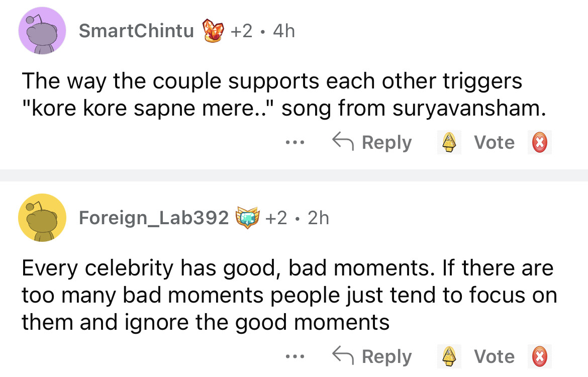Click reply arrow icon on SmartChintu's comment

(343, 143)
